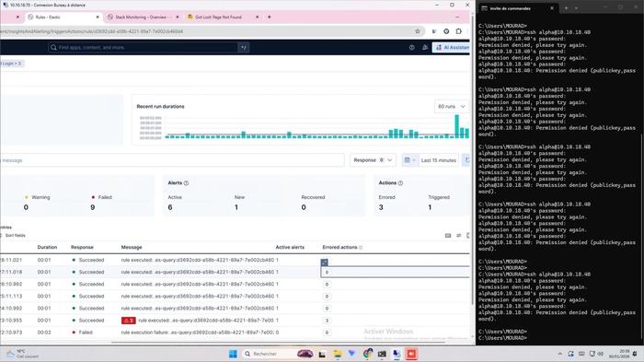Switch to Got Lost Page Not Found tab
Viewport: 644px width, 362px height.
click(x=218, y=18)
